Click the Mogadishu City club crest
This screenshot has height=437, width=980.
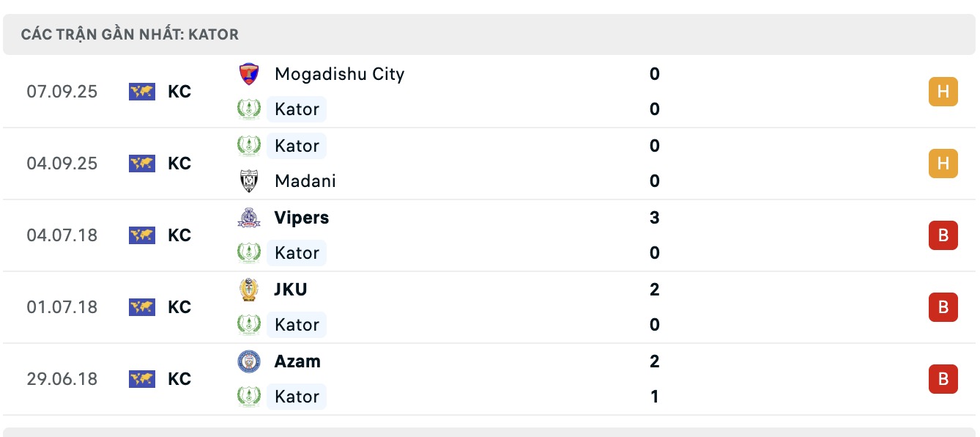click(x=249, y=73)
